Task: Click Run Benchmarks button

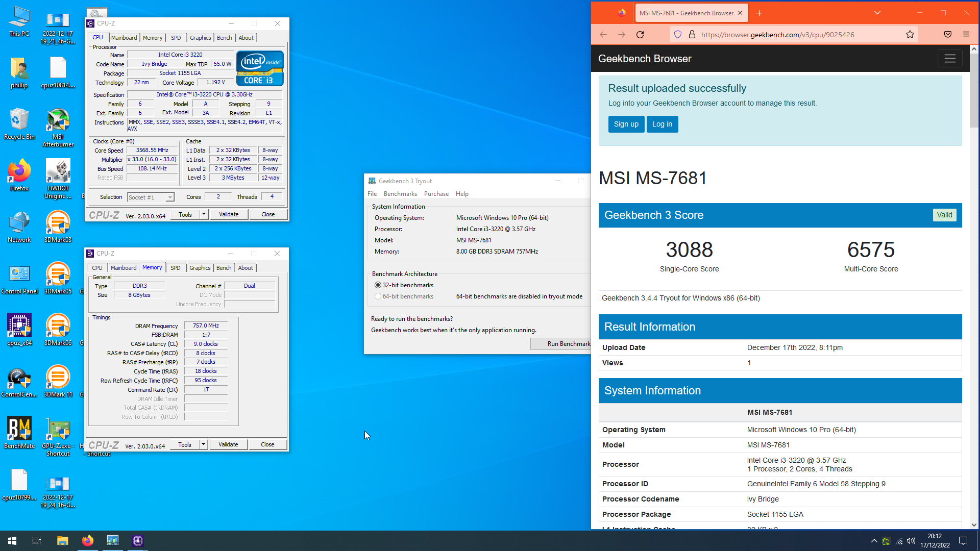Action: pos(561,344)
